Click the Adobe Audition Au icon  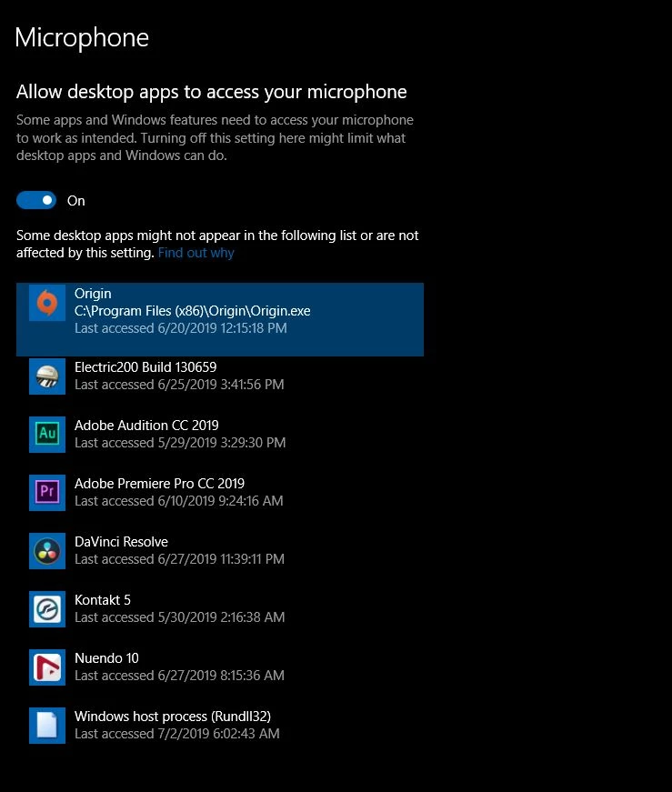click(47, 435)
